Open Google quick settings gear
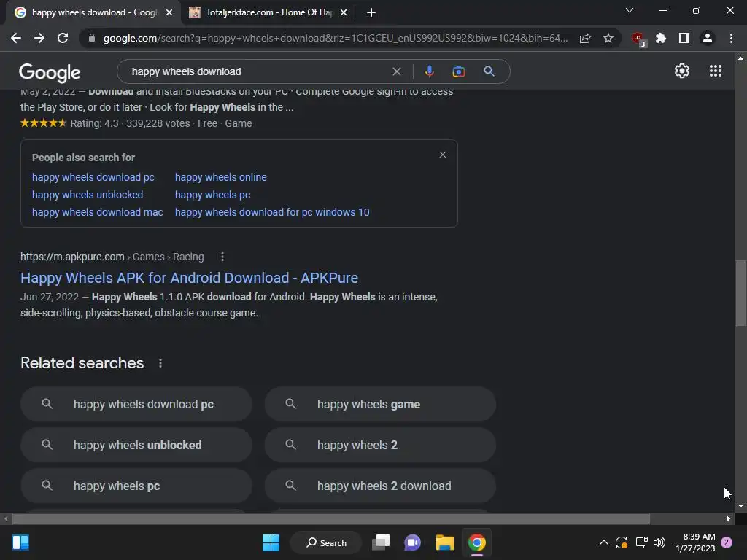 point(682,71)
